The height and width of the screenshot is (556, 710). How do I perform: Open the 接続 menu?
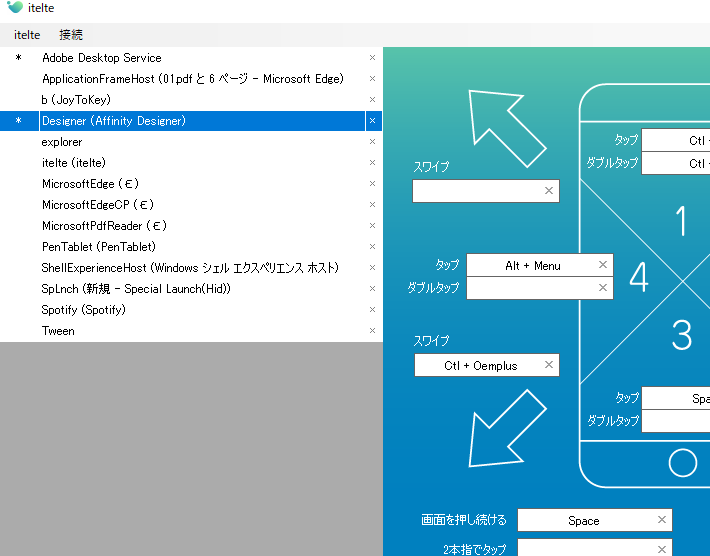point(71,35)
